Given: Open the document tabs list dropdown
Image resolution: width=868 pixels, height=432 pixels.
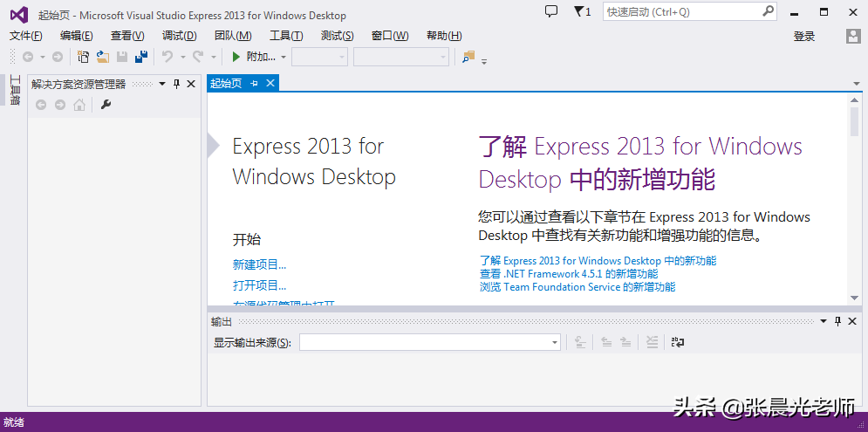Looking at the screenshot, I should point(857,84).
